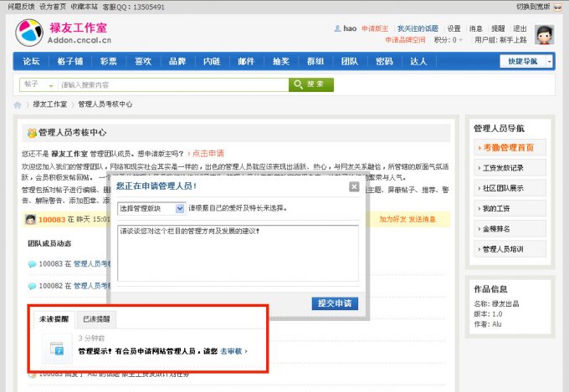
Task: Click the 禄友工作室 site logo
Action: (63, 33)
